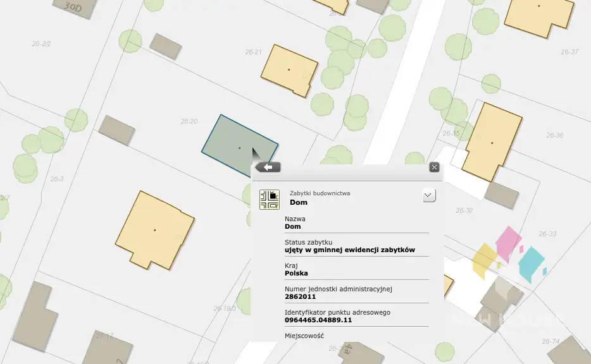Click the parcel label 26-74

[x=551, y=341]
